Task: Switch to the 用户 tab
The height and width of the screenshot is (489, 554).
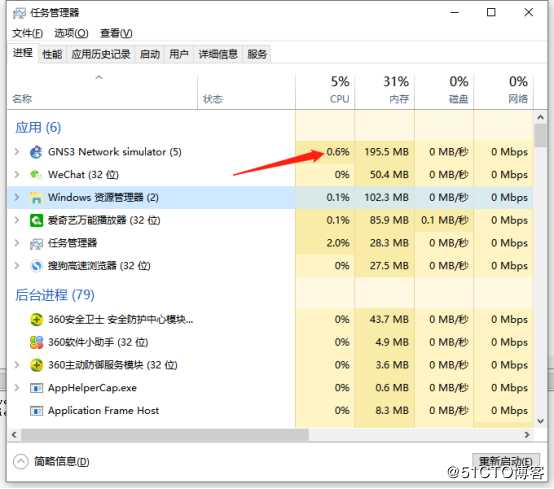Action: (179, 54)
